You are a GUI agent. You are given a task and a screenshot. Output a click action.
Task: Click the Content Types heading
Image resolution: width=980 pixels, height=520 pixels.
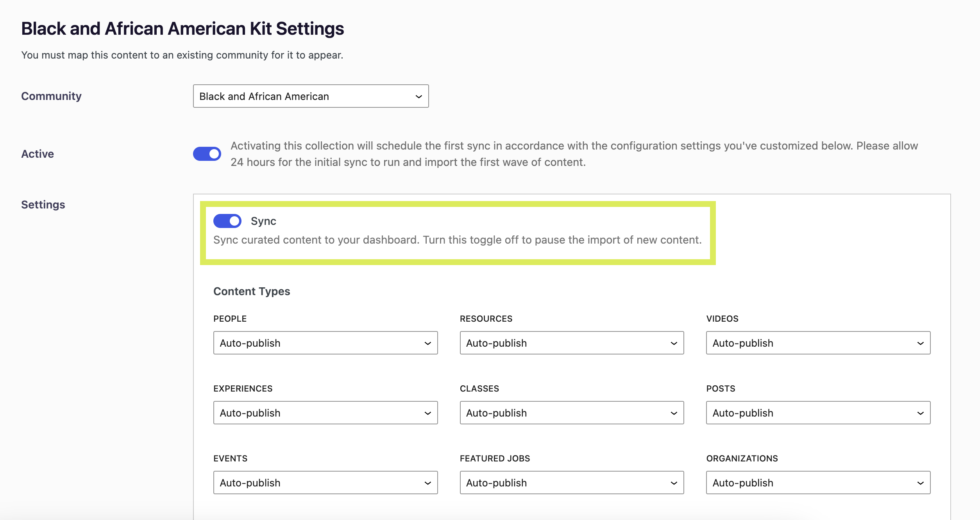(x=252, y=291)
